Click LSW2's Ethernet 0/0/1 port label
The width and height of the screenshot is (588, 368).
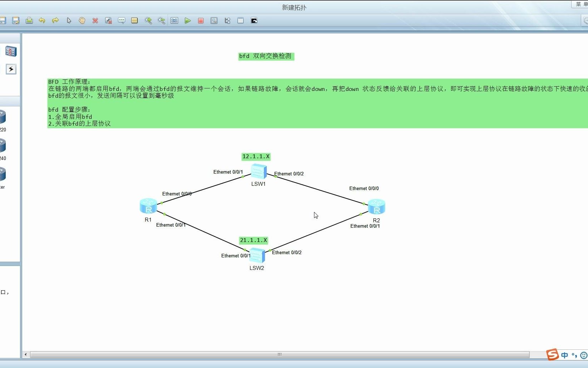tap(236, 256)
